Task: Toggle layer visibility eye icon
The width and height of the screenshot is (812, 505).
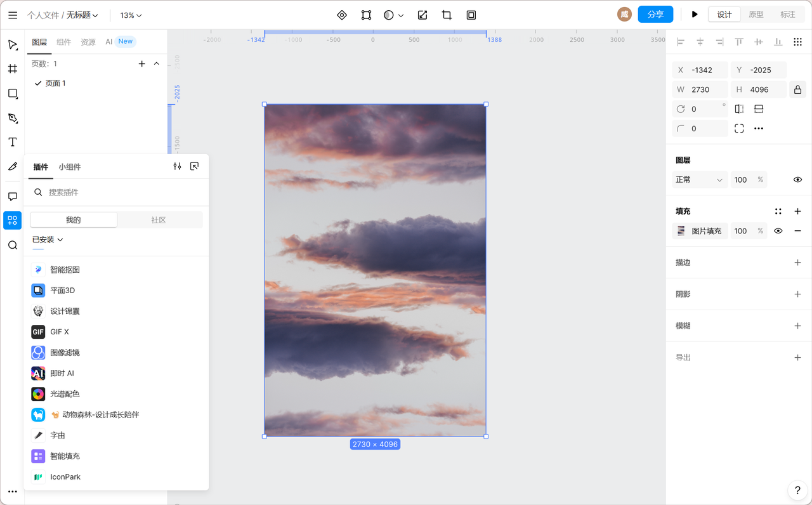Action: tap(797, 180)
